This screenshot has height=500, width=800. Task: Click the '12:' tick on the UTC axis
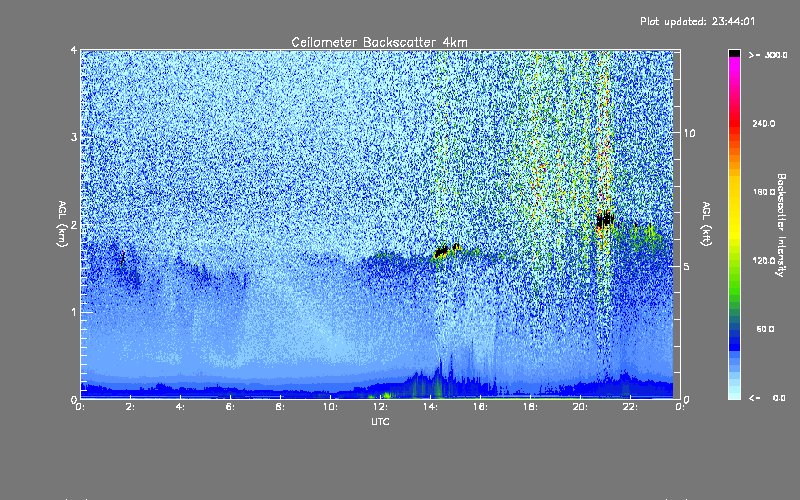[x=381, y=407]
